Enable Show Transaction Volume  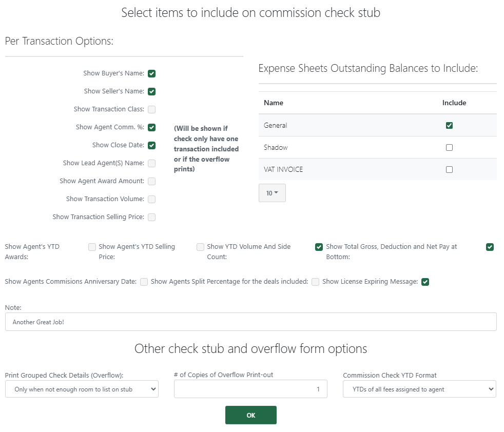[x=151, y=199]
